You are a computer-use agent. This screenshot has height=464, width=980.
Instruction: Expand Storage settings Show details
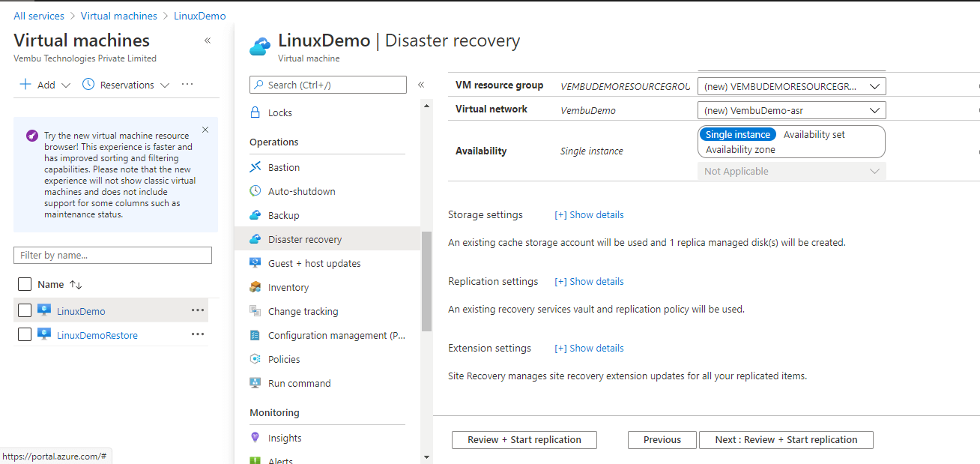(x=589, y=214)
